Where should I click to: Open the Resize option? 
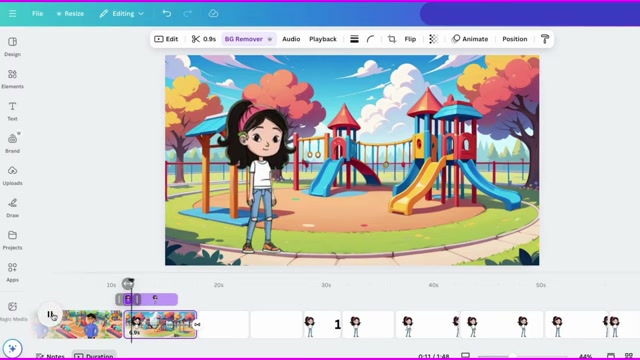tap(70, 13)
